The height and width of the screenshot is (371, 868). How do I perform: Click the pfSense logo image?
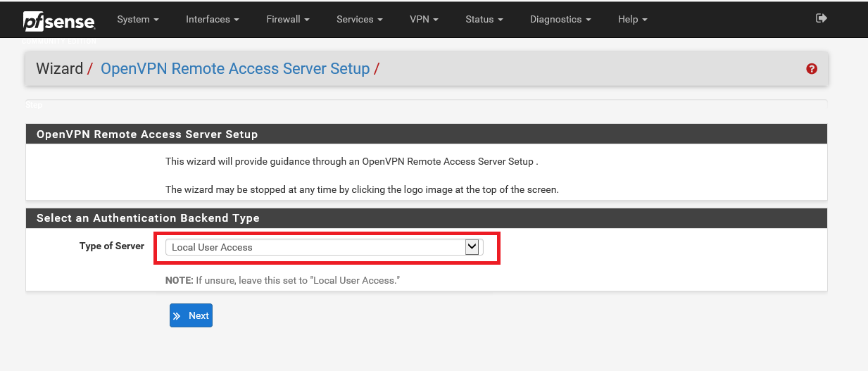[59, 22]
